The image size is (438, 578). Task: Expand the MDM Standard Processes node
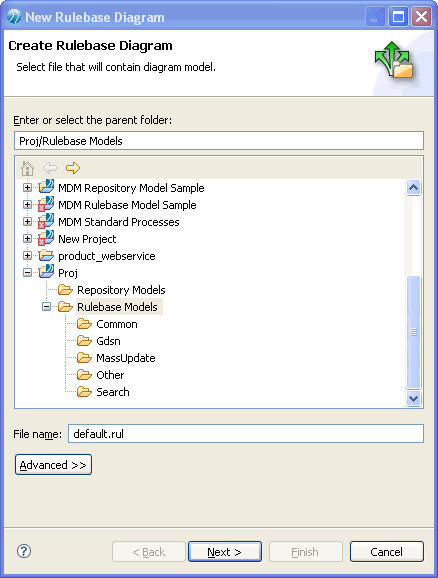click(x=27, y=222)
